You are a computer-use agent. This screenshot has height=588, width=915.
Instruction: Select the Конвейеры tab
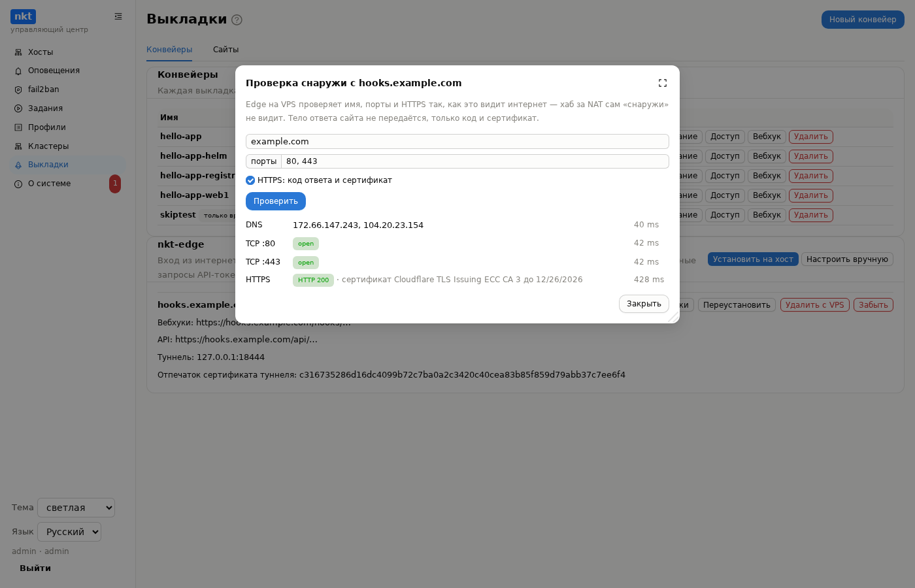click(169, 50)
